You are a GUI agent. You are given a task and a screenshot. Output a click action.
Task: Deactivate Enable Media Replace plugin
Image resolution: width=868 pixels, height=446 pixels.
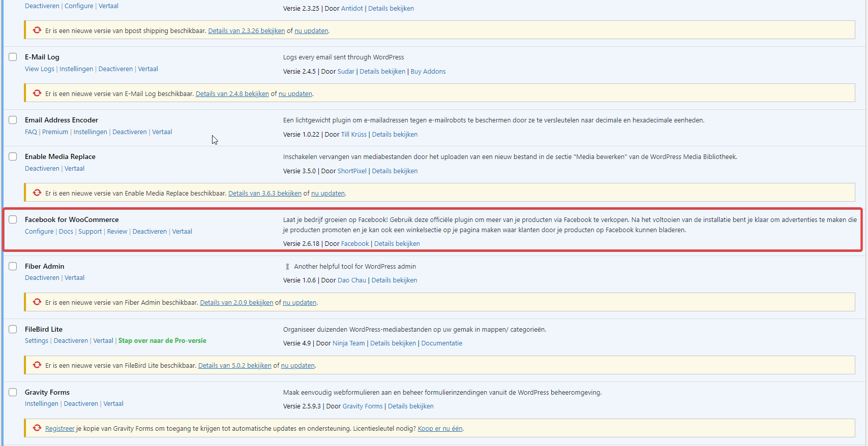click(42, 169)
